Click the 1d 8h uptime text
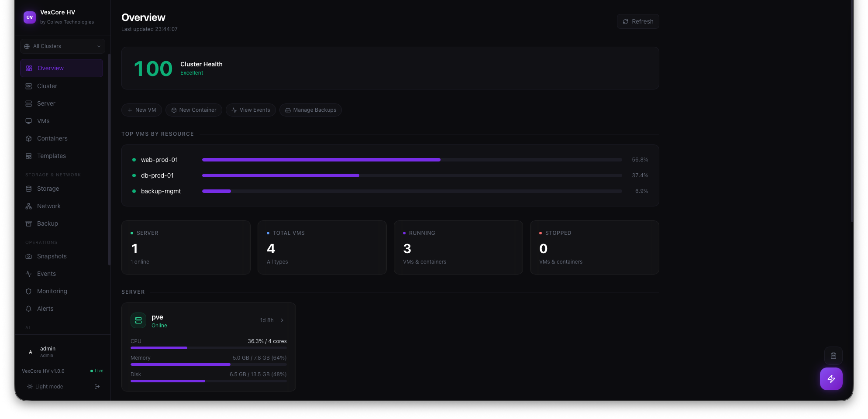The image size is (868, 419). tap(267, 320)
